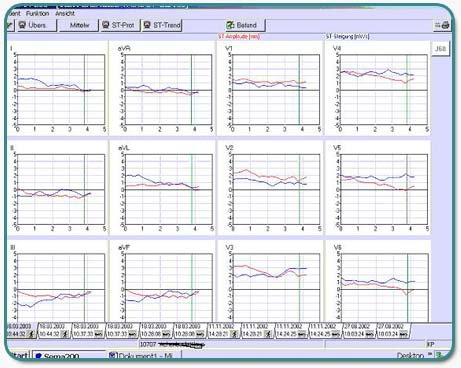Open the ST-Prot view
The height and width of the screenshot is (368, 461).
(120, 25)
